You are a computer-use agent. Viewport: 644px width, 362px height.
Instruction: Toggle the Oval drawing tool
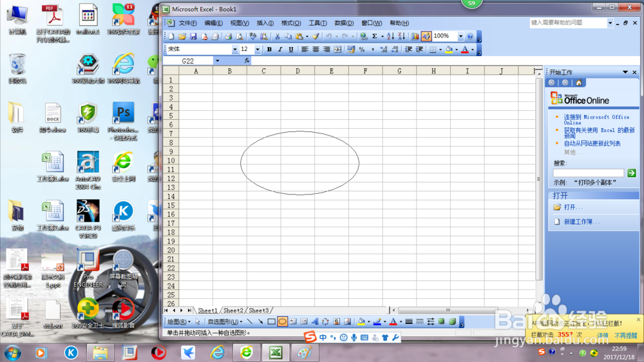(282, 321)
